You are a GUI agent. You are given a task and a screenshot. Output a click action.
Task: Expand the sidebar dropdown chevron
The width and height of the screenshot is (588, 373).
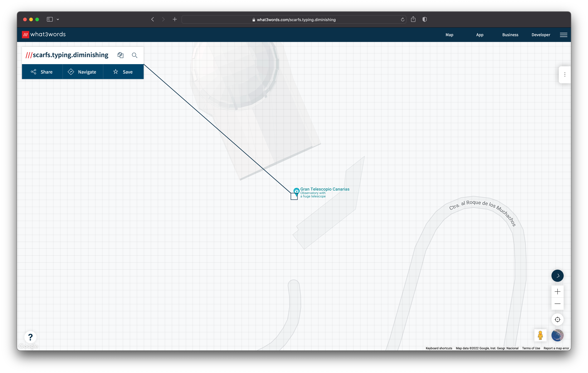[58, 19]
